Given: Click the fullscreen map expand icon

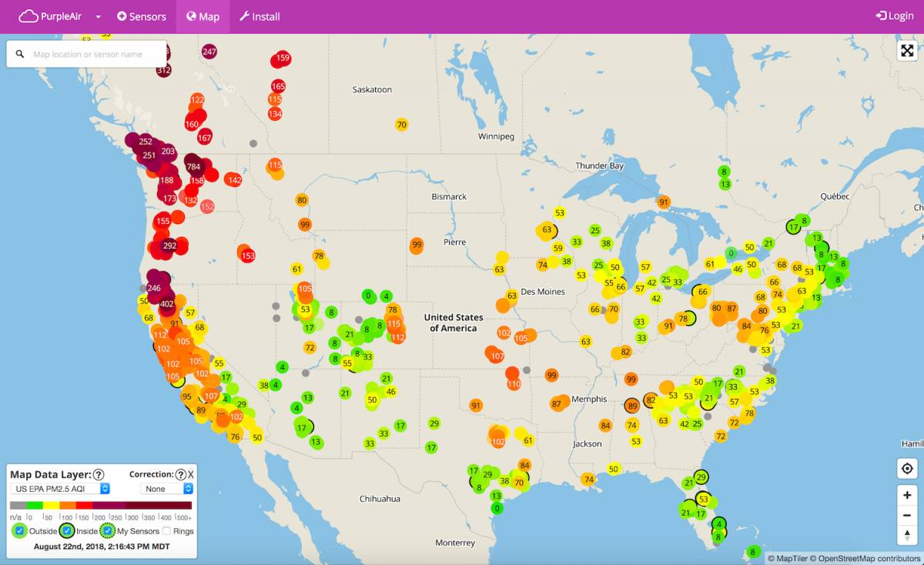Looking at the screenshot, I should coord(907,51).
